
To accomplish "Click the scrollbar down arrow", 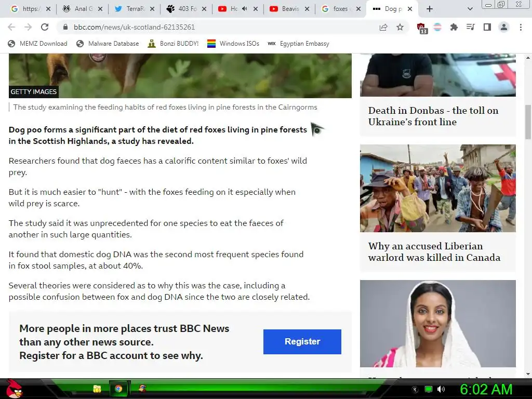I will pyautogui.click(x=528, y=374).
